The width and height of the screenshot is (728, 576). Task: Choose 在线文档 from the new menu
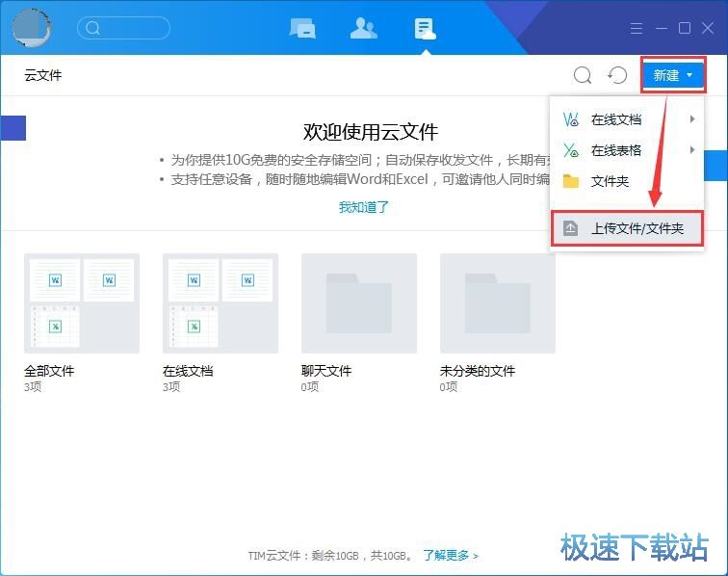click(x=627, y=119)
